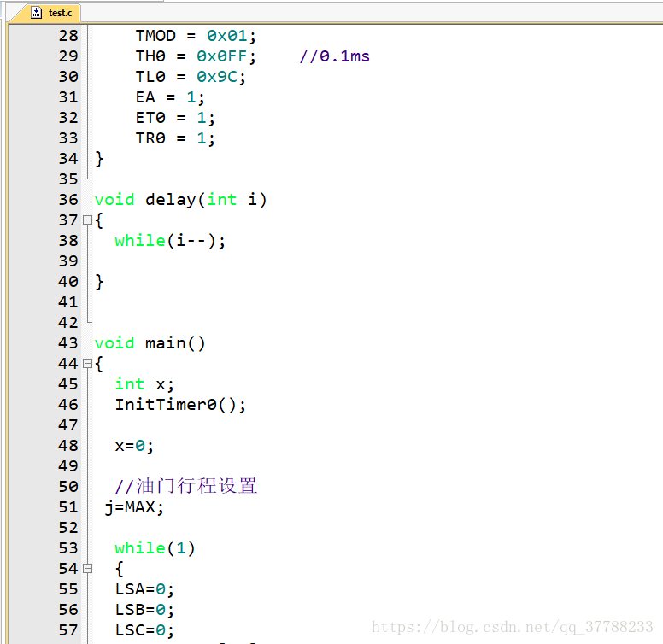The image size is (663, 644).
Task: Select the test.c editor tab
Action: coord(46,13)
